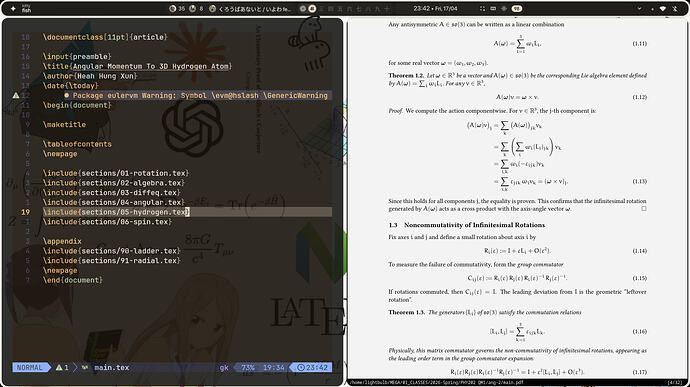Screen dimensions: 690x387
Task: Click the [4/32] page indicator in PDF viewer
Action: [675, 383]
